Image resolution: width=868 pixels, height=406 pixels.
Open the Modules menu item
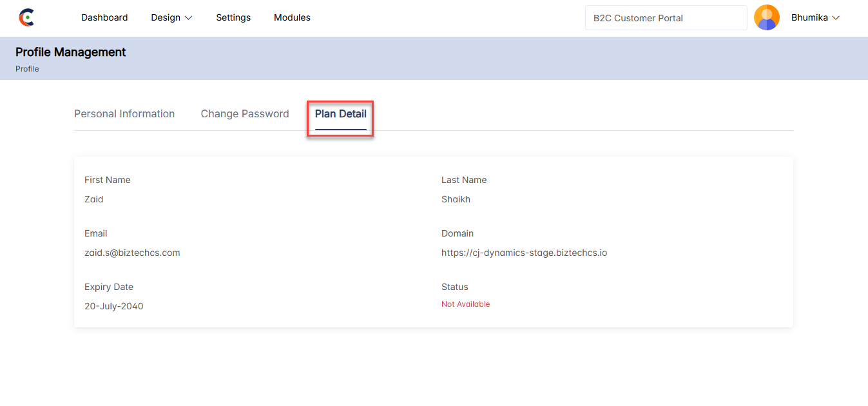pyautogui.click(x=292, y=17)
